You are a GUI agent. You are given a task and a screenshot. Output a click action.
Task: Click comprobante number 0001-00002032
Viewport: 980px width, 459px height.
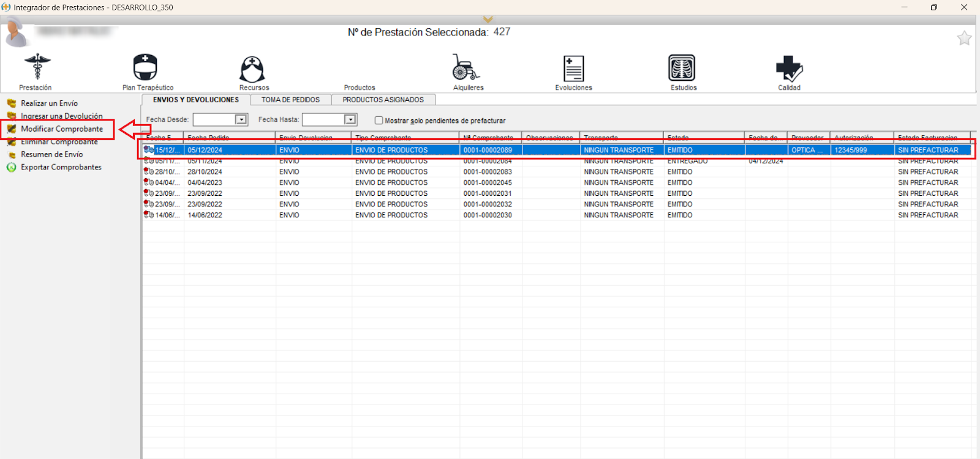point(488,204)
